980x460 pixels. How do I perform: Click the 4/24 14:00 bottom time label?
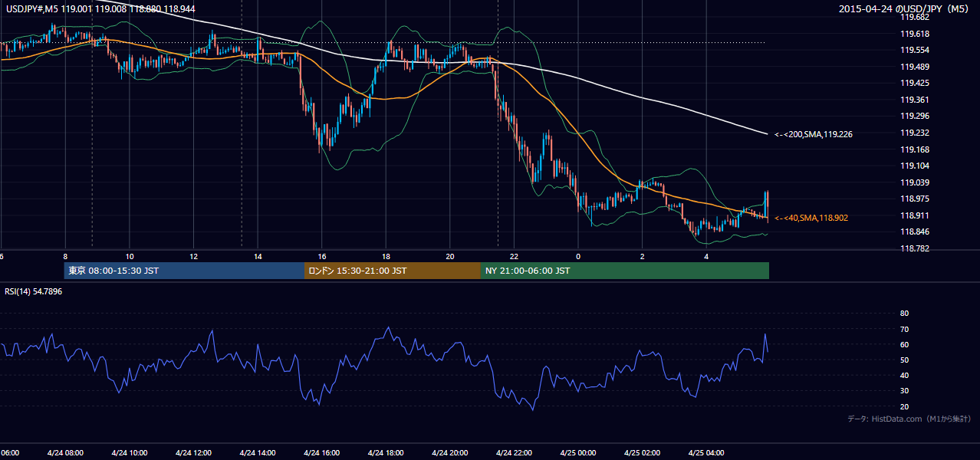pos(258,452)
